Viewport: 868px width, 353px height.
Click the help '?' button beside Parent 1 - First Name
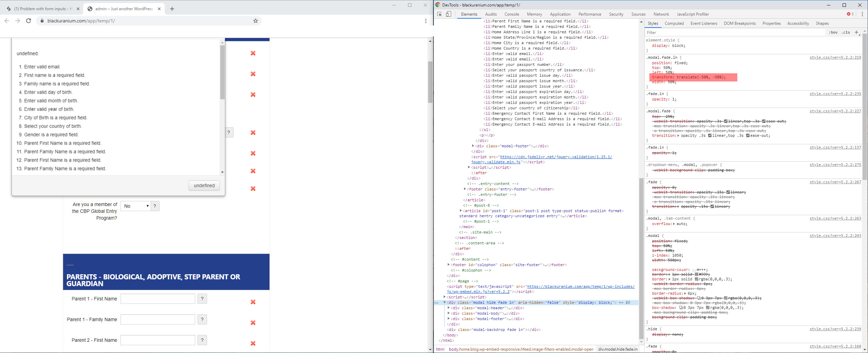202,299
